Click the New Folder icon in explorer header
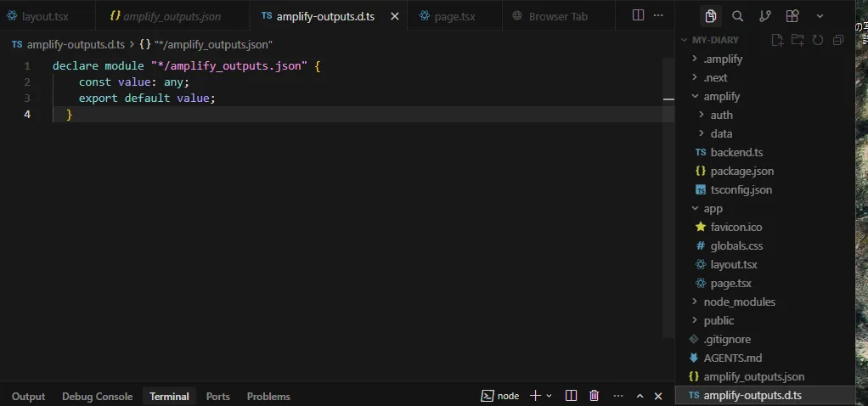Viewport: 868px width, 406px height. click(x=797, y=40)
